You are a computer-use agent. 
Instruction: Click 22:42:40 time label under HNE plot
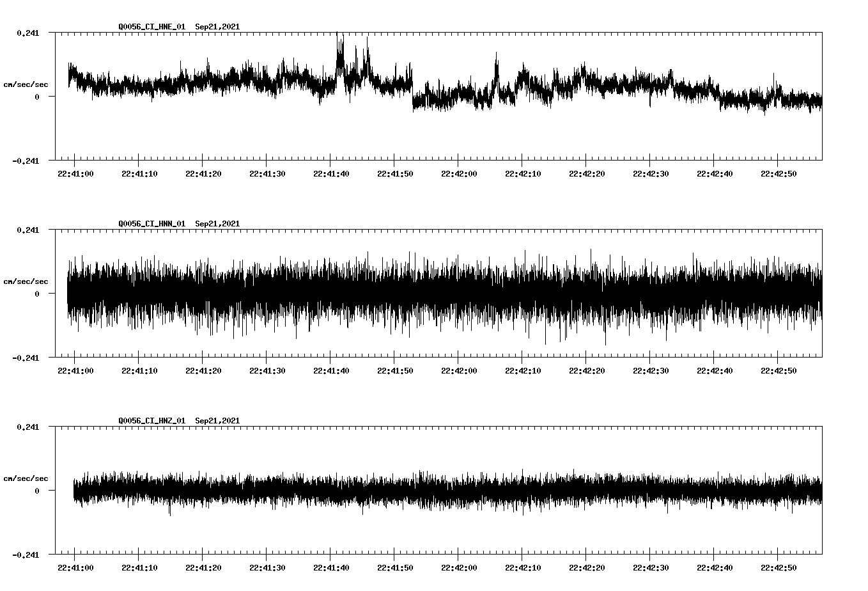pos(715,173)
